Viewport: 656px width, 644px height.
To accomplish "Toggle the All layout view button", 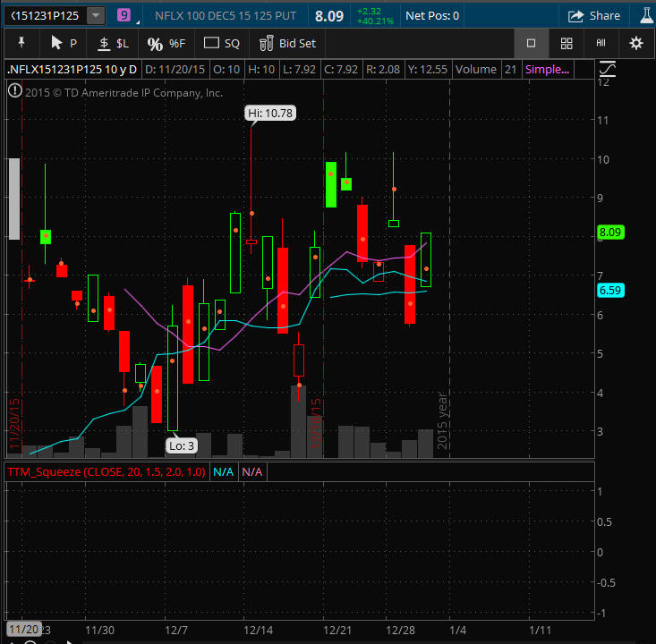I will (601, 43).
